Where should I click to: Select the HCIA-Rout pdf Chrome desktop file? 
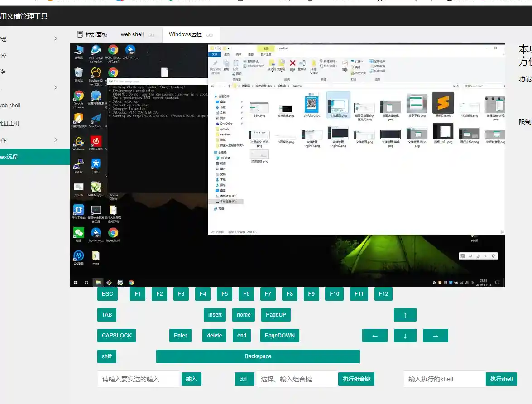pyautogui.click(x=113, y=53)
